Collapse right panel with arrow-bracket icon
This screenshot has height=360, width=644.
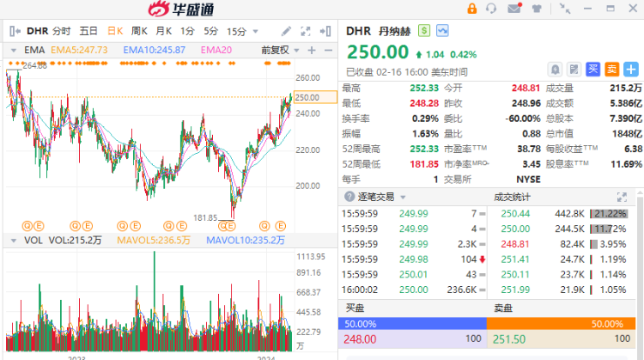point(325,31)
